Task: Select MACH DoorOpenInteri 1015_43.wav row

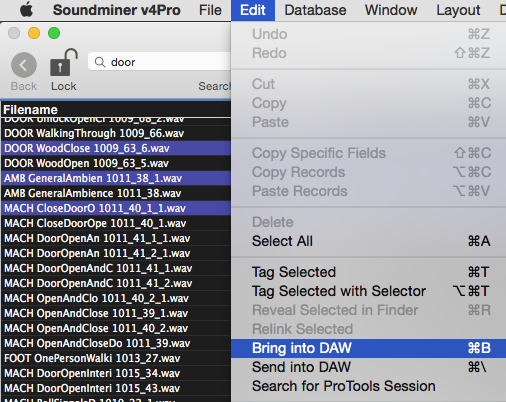Action: tap(115, 388)
